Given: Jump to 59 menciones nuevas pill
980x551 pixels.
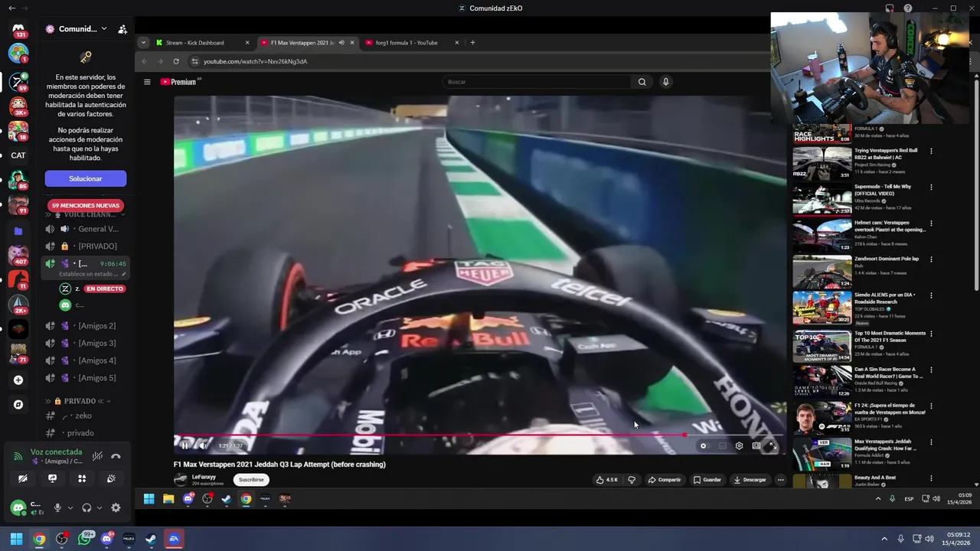Looking at the screenshot, I should (x=86, y=205).
